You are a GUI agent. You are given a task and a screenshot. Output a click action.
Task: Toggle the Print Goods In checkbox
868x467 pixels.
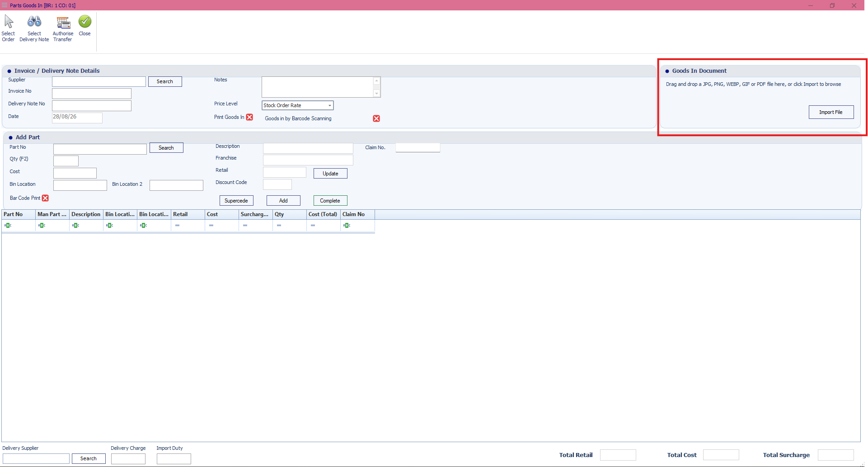click(x=249, y=117)
